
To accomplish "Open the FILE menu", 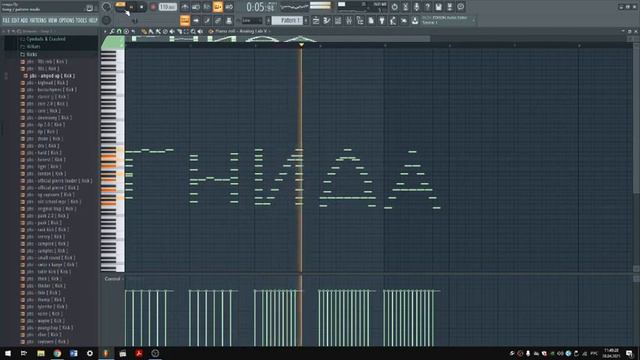I will [x=6, y=20].
